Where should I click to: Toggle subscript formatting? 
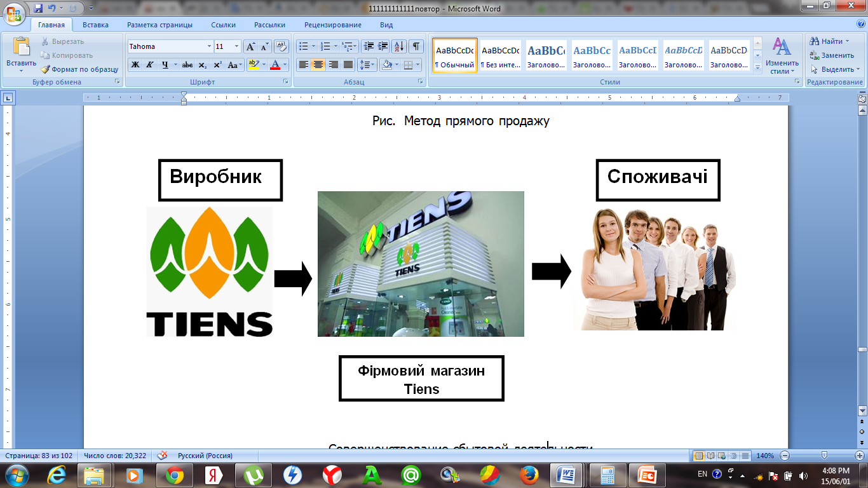click(x=202, y=65)
